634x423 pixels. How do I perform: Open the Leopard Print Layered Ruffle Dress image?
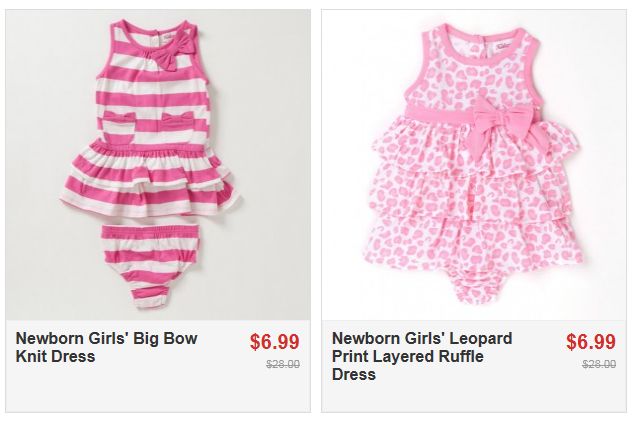[x=474, y=165]
